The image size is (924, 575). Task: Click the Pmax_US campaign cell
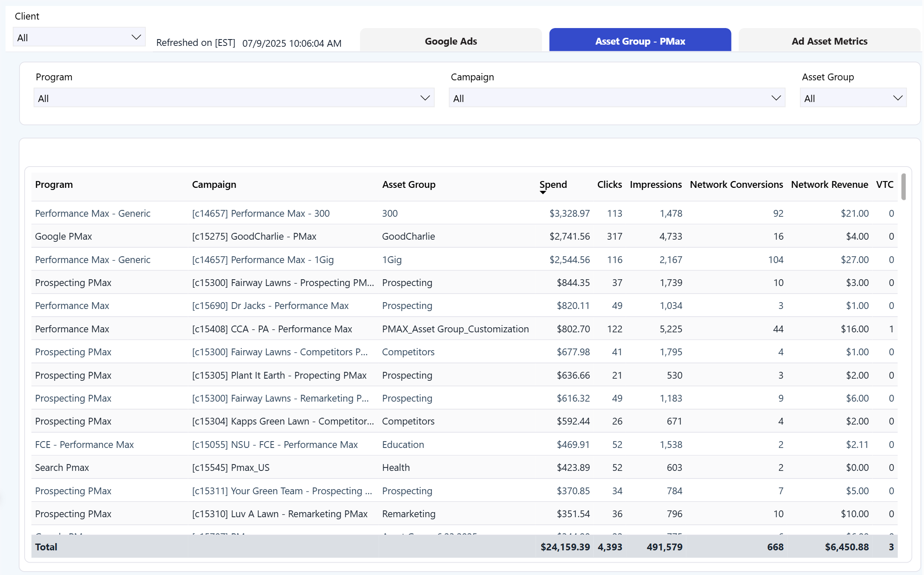[x=230, y=467]
